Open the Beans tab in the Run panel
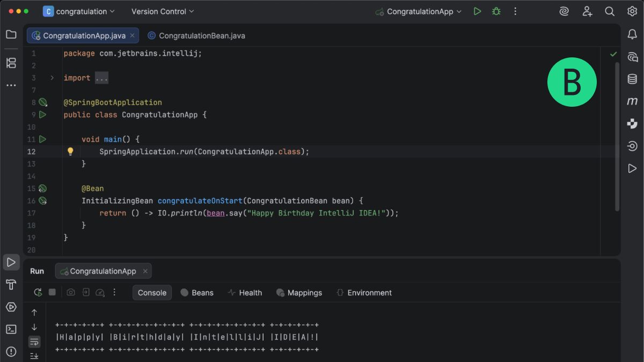 pos(197,292)
